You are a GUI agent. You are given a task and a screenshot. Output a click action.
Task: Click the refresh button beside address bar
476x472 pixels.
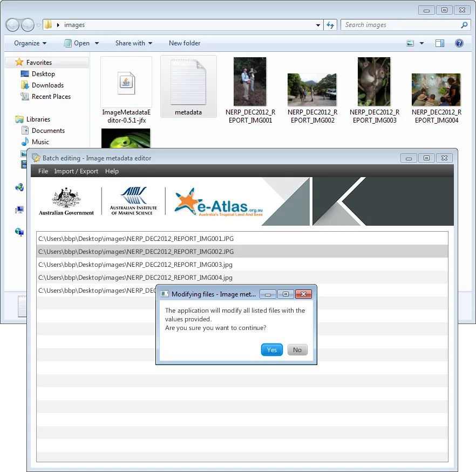330,25
